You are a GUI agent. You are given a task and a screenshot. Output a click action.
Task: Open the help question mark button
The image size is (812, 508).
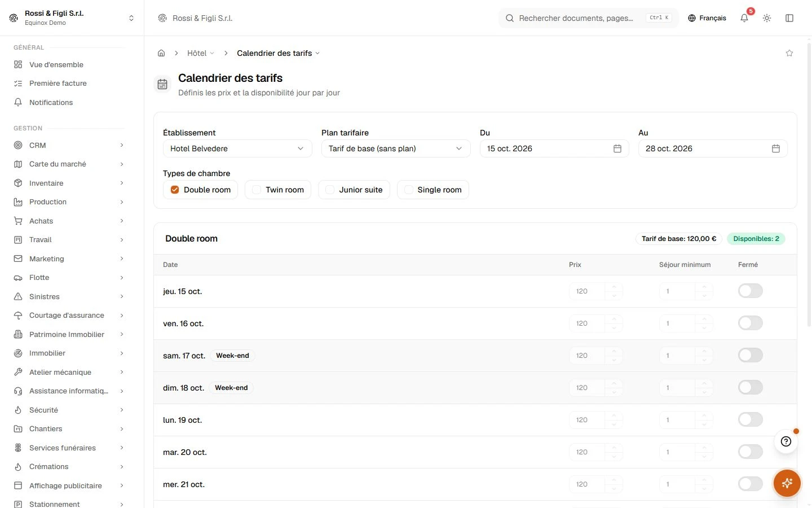click(x=786, y=441)
